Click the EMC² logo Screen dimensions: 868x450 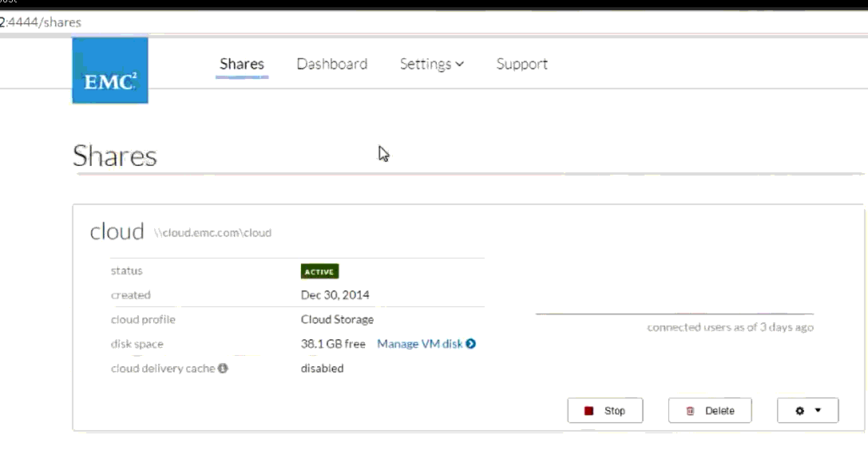(x=110, y=70)
